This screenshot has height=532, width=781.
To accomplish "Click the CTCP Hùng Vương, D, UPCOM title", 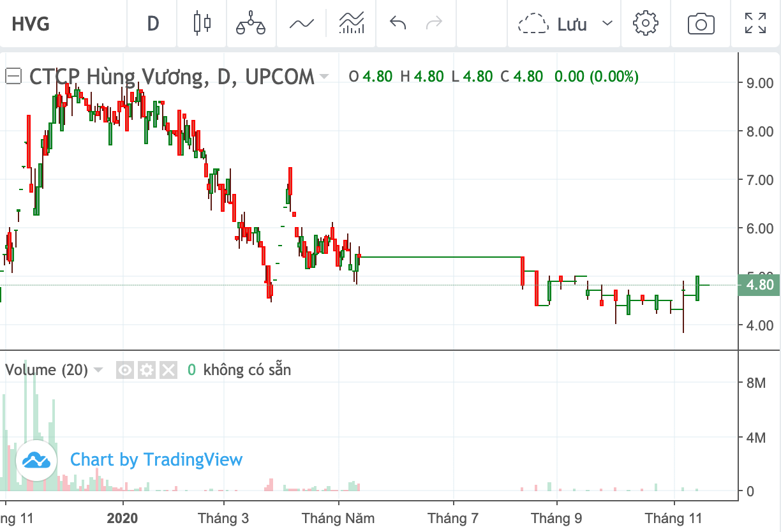I will [172, 77].
